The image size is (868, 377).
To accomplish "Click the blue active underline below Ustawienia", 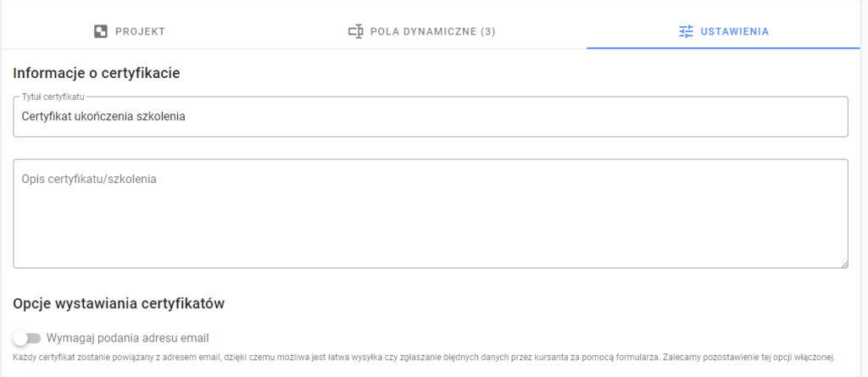I will click(723, 48).
